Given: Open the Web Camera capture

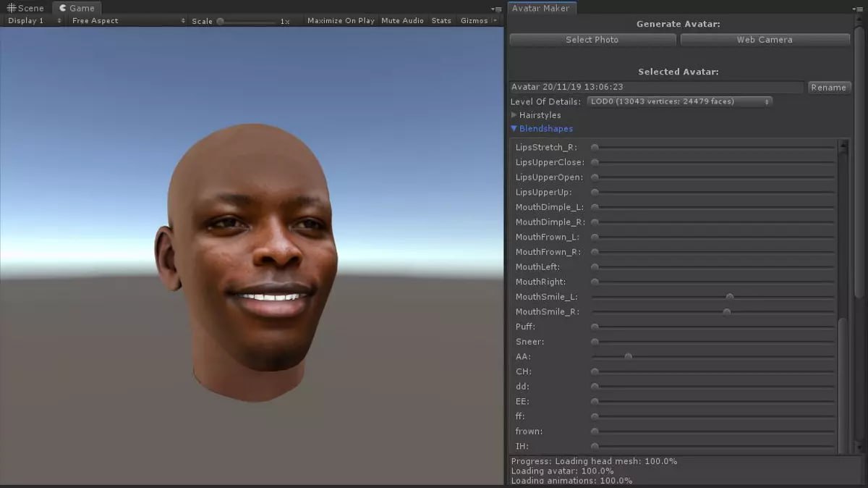Looking at the screenshot, I should pos(765,40).
